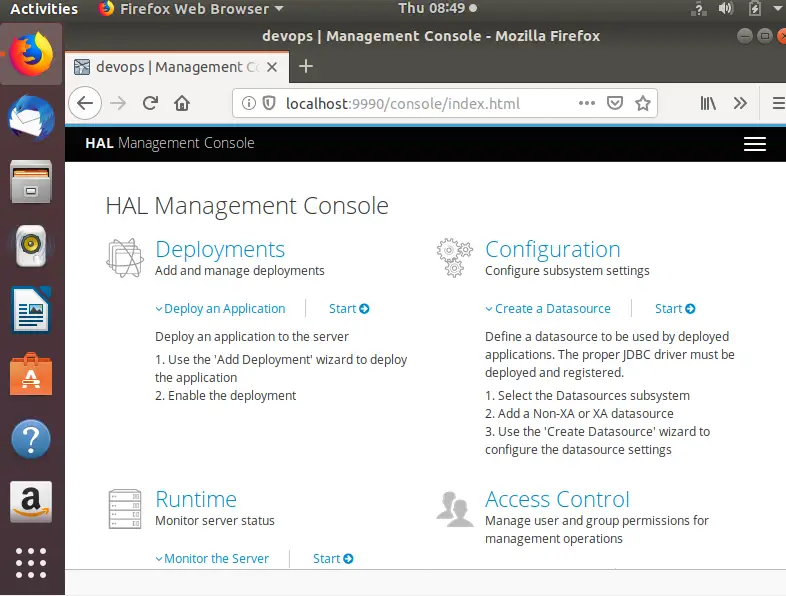
Task: Go to the Firefox home page icon
Action: (182, 103)
